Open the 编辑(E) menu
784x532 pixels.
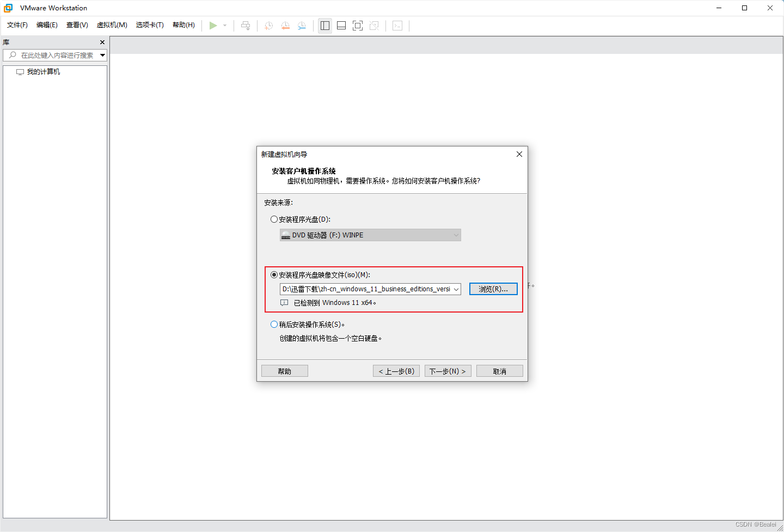click(x=47, y=25)
